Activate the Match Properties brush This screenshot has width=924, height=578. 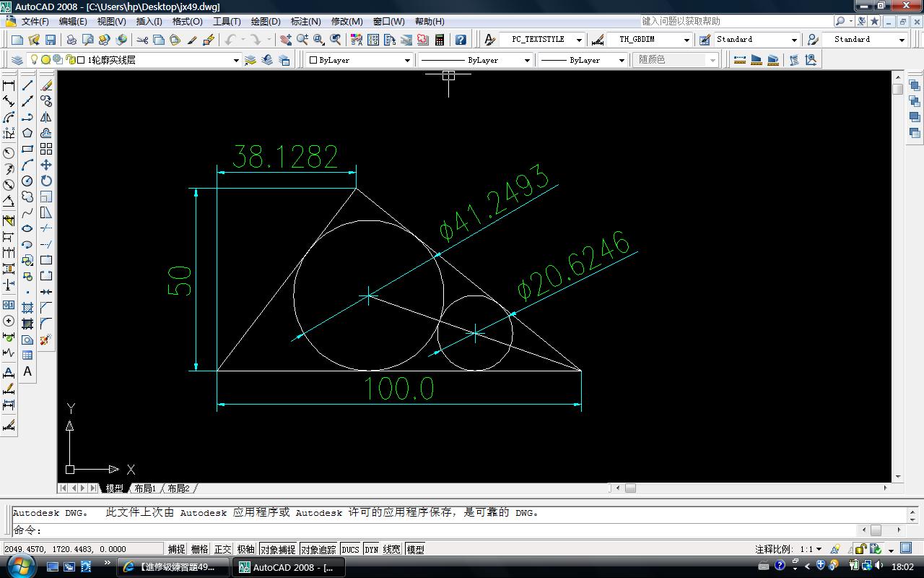pos(192,40)
